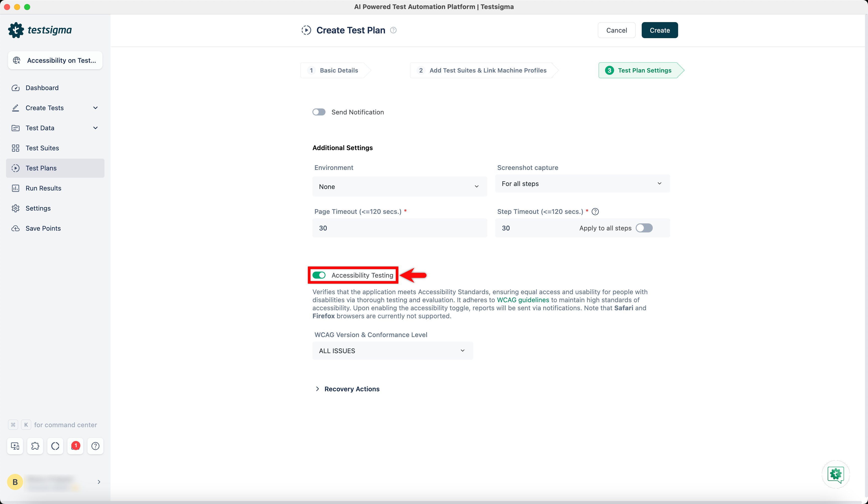The image size is (868, 504).
Task: Open the Create Test Plan help icon
Action: coord(393,30)
